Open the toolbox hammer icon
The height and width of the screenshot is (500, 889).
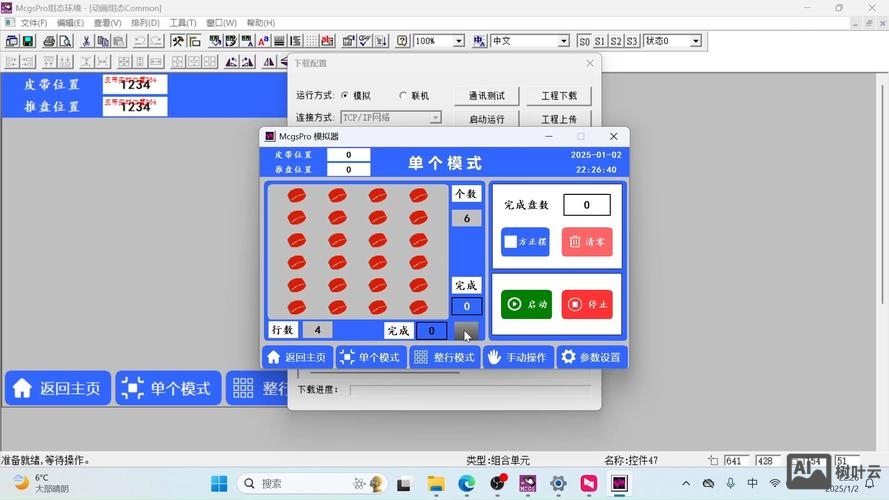tap(178, 41)
